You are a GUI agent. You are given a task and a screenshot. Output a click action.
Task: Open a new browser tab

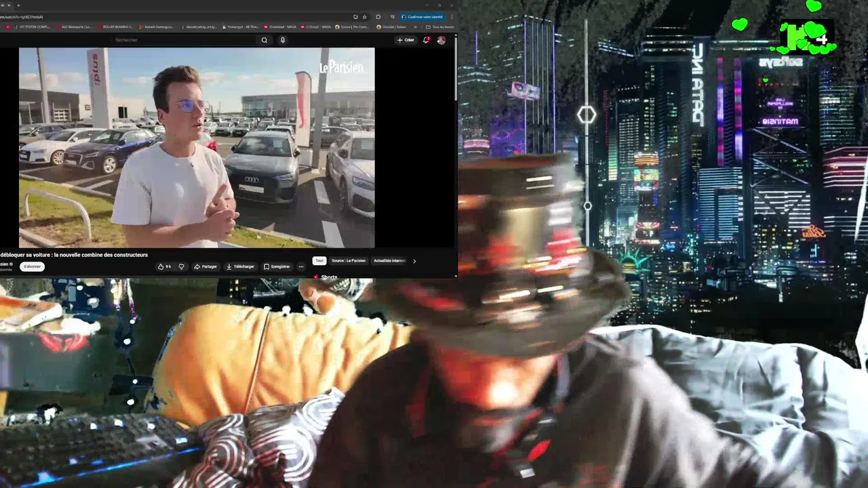(x=18, y=5)
